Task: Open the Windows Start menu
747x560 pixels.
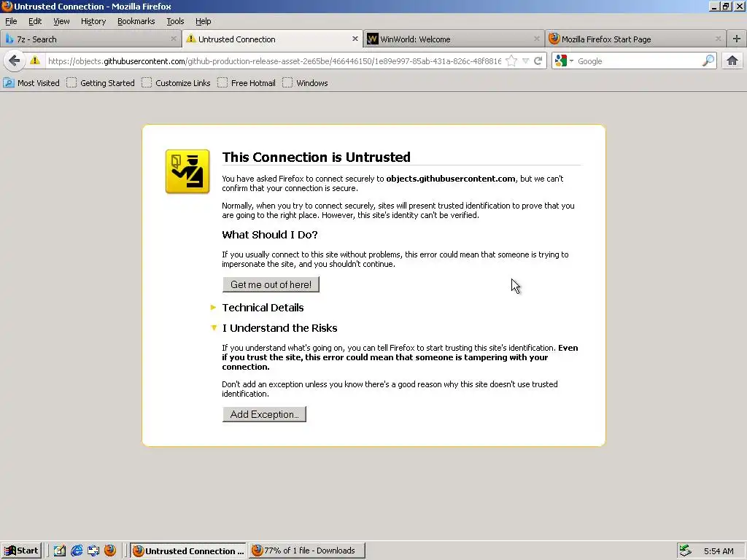Action: click(21, 551)
